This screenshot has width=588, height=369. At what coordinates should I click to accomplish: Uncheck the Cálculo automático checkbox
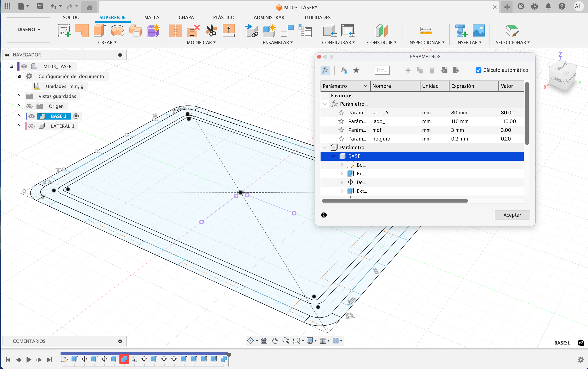(478, 70)
